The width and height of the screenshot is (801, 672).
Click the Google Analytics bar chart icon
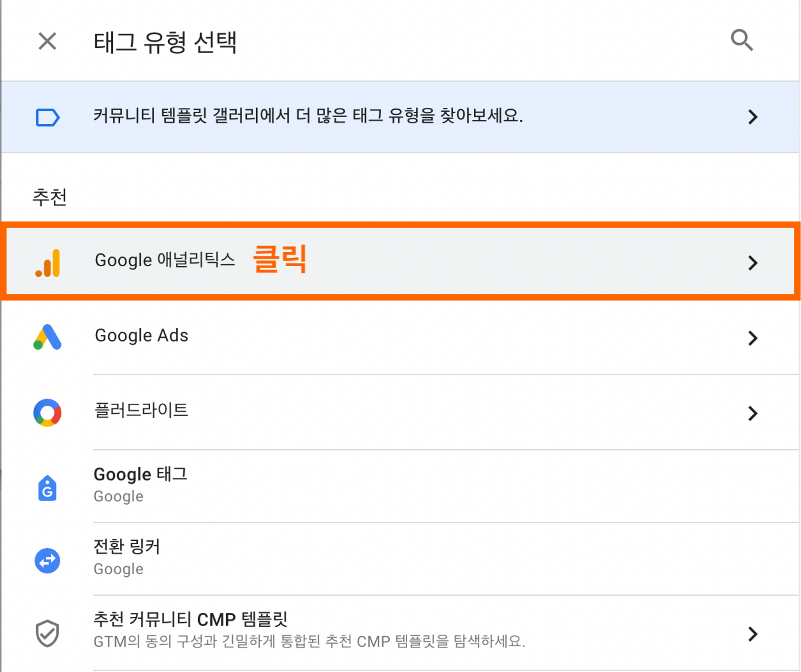click(x=48, y=263)
